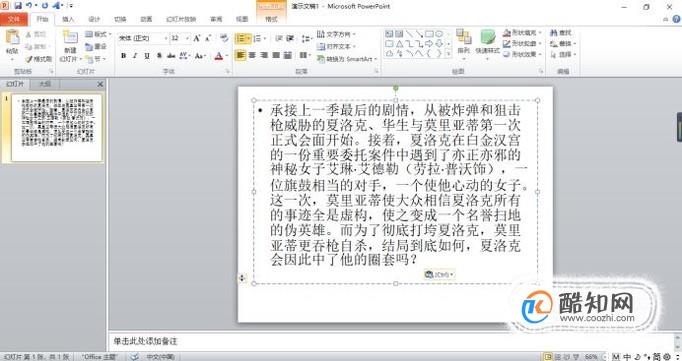Viewport: 682px width, 361px height.
Task: Toggle Underline formatting
Action: [x=147, y=56]
